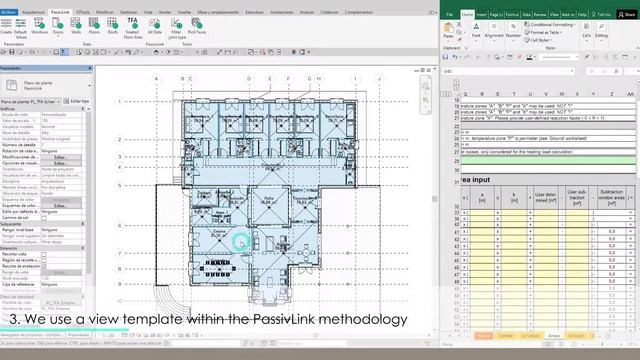Image resolution: width=640 pixels, height=360 pixels.
Task: Collapse the Subyacente properties section
Action: [82, 224]
